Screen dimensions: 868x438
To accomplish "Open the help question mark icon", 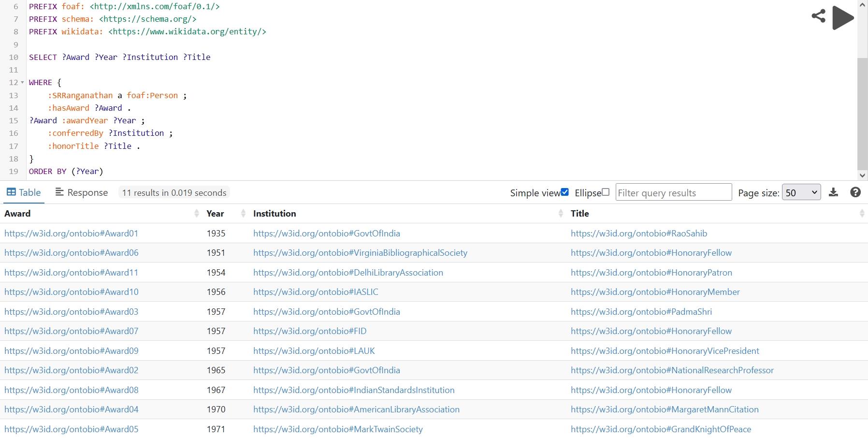I will (855, 192).
